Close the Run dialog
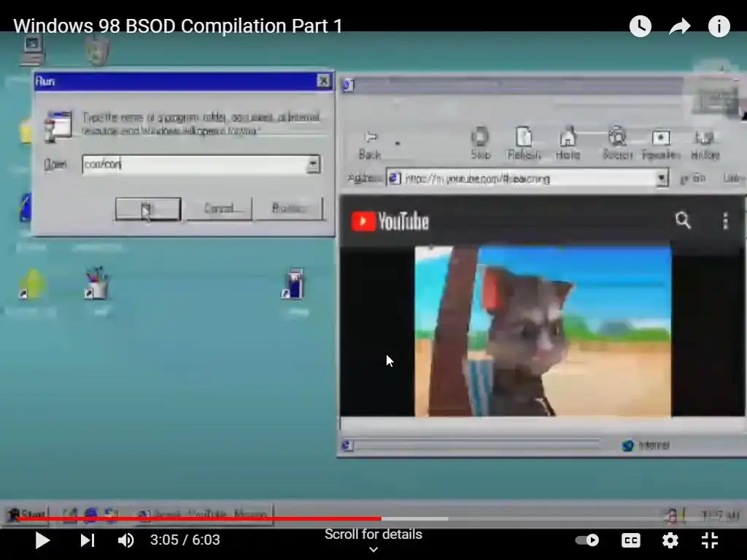The height and width of the screenshot is (560, 747). click(x=323, y=81)
